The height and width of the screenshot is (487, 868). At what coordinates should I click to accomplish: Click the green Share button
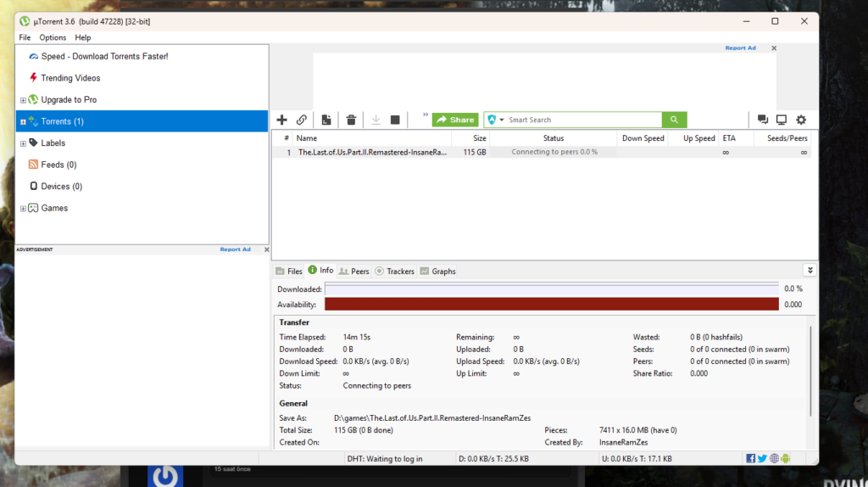point(455,120)
